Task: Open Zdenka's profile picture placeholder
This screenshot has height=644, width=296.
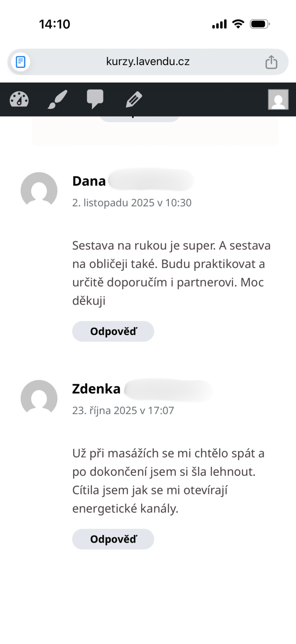Action: 39,398
